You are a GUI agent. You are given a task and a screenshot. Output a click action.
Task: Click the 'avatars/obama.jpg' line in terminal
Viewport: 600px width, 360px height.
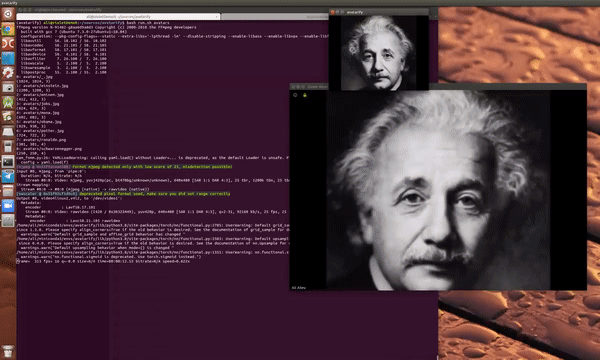pos(39,122)
